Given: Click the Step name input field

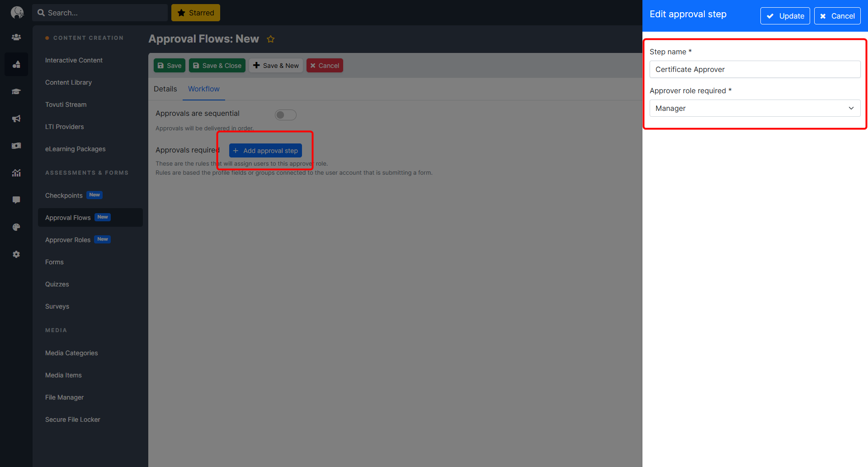Looking at the screenshot, I should (755, 69).
